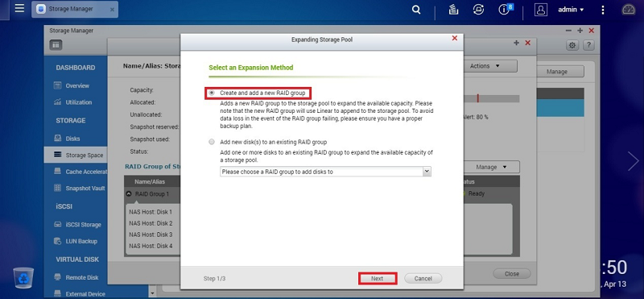This screenshot has height=299, width=644.
Task: Click NAS Host: Disk 3 entry
Action: (x=151, y=235)
